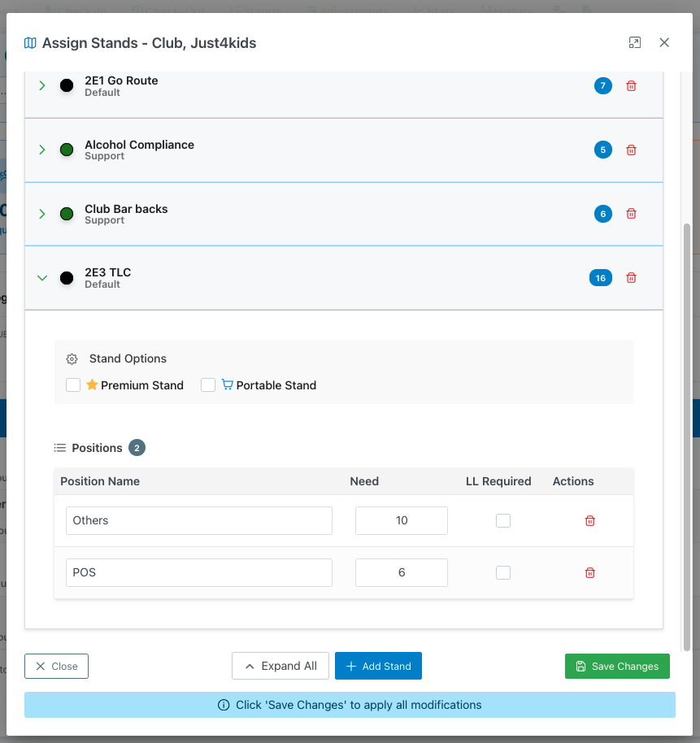Check LL Required for POS position

click(503, 573)
